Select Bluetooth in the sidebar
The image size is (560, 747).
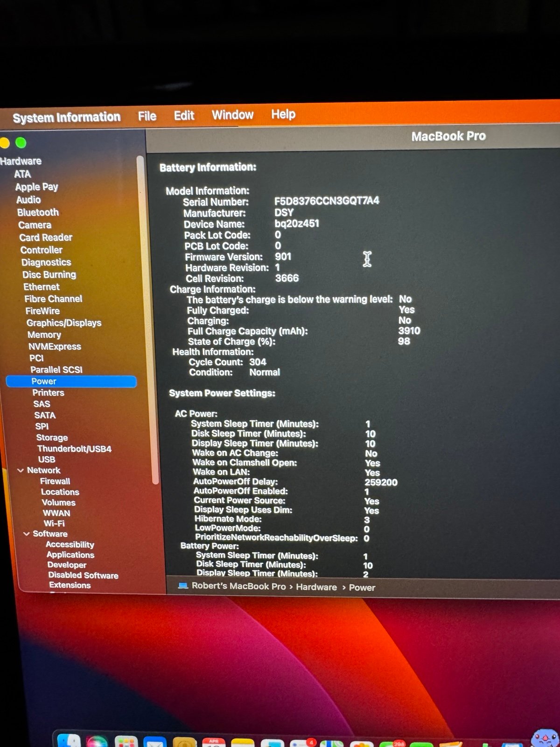38,212
